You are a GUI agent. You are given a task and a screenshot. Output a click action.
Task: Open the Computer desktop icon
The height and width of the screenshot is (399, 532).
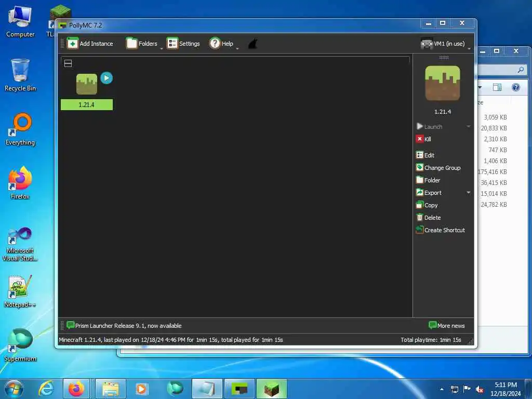pyautogui.click(x=20, y=21)
